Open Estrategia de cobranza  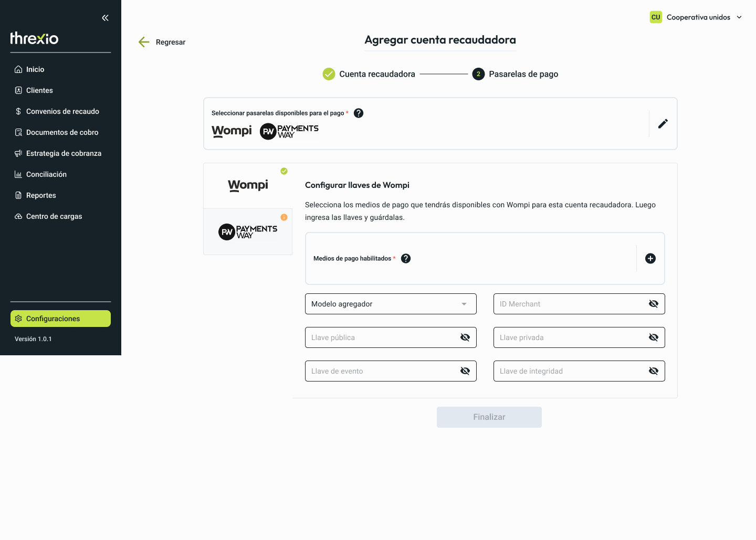pos(60,153)
